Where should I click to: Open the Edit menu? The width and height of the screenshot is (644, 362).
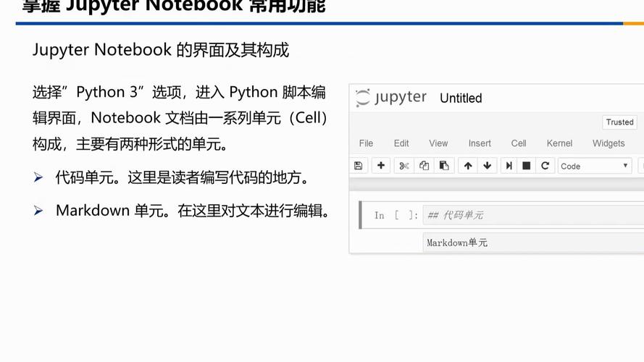401,143
